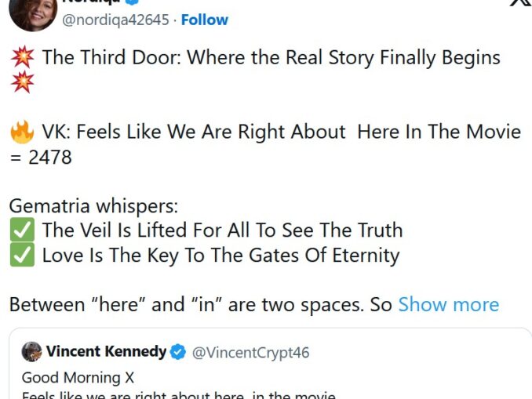
Task: Click the collision emoji on its own line
Action: point(21,82)
